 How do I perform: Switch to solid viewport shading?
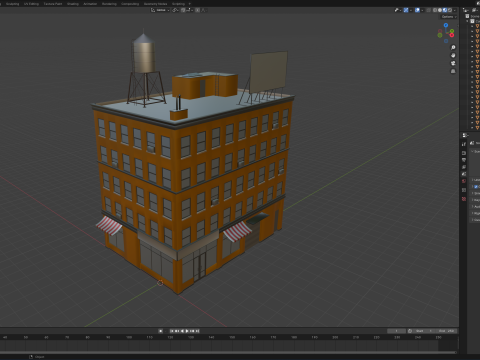click(x=440, y=10)
